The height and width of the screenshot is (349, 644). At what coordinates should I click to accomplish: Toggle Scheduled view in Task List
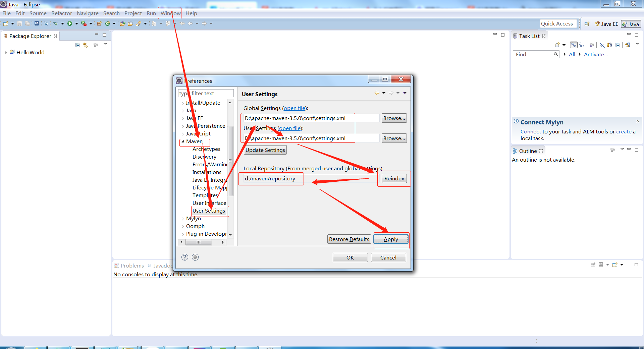(x=581, y=45)
